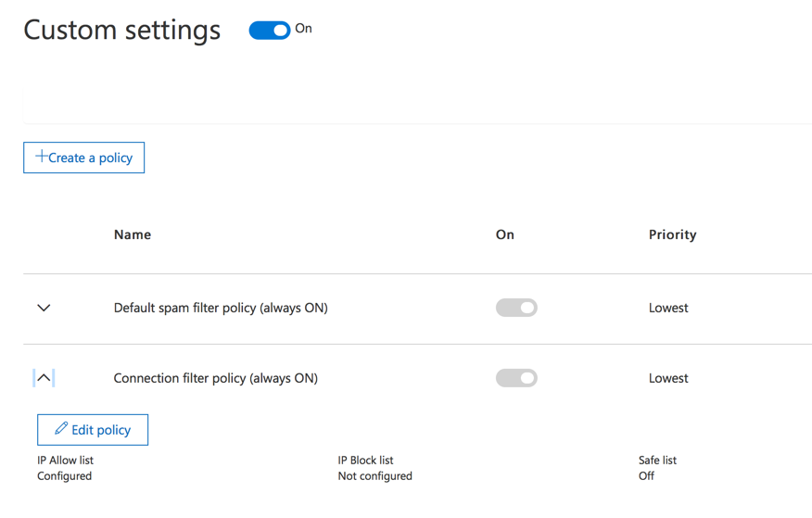Select Default spam filter policy (always ON) name
The image size is (812, 518).
coord(221,308)
